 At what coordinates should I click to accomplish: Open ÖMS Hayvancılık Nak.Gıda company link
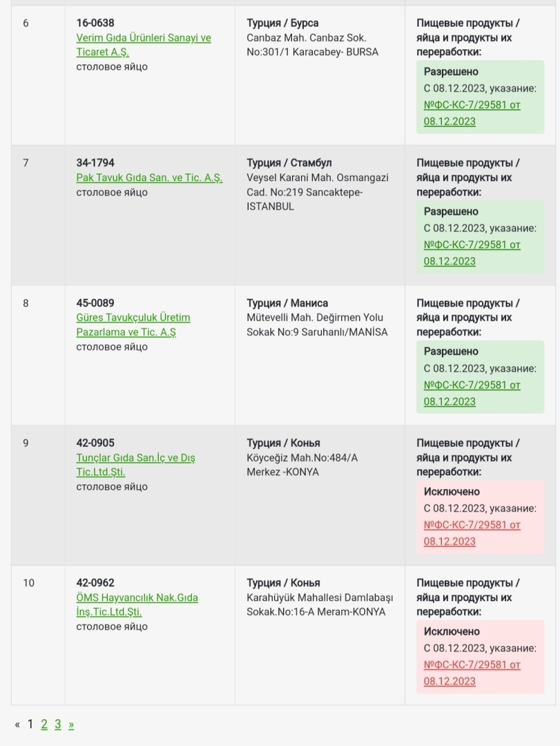137,597
